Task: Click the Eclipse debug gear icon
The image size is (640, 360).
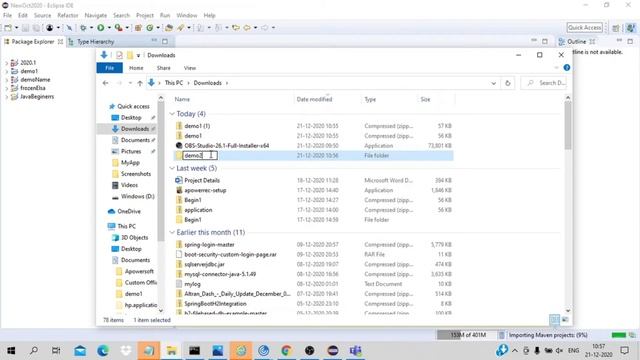Action: [83, 28]
